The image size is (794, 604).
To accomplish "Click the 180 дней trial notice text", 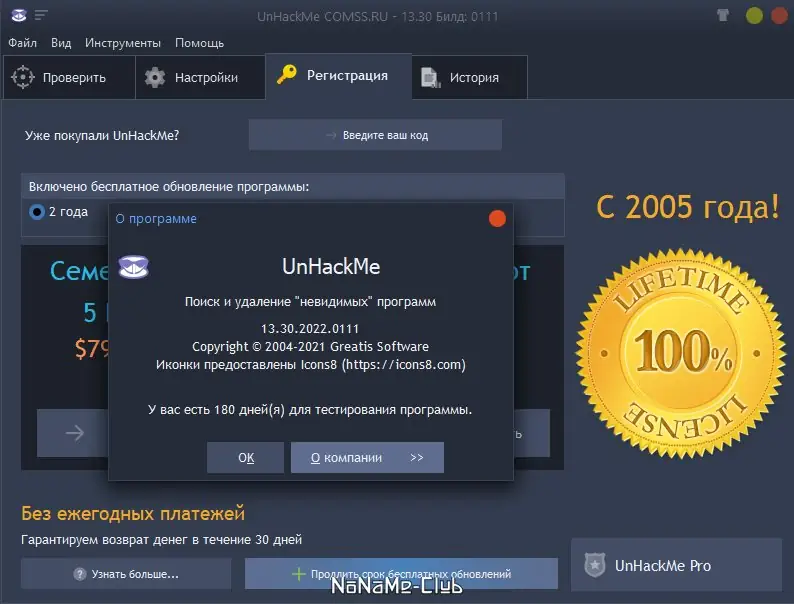I will [x=310, y=410].
